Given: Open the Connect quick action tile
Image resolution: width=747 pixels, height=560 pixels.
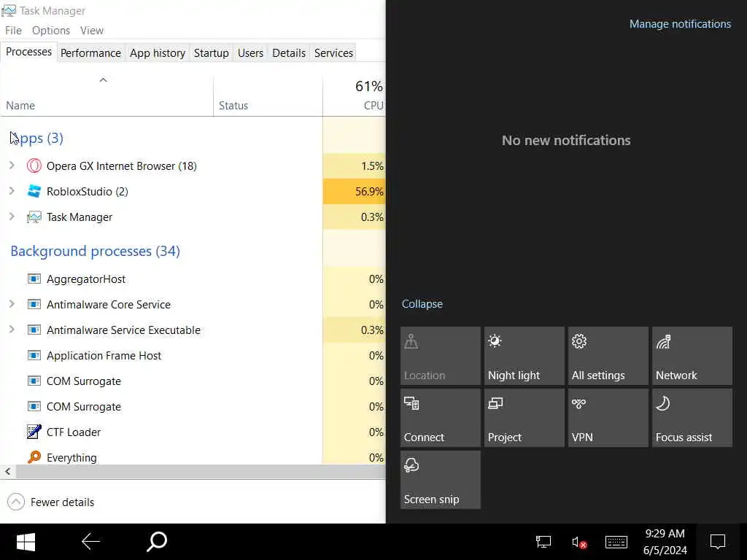Looking at the screenshot, I should [x=440, y=418].
